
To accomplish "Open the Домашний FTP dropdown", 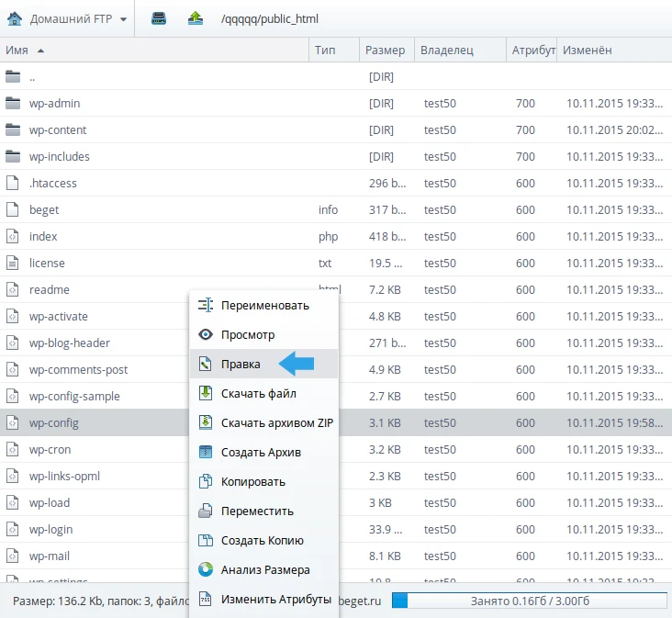I will [x=66, y=18].
